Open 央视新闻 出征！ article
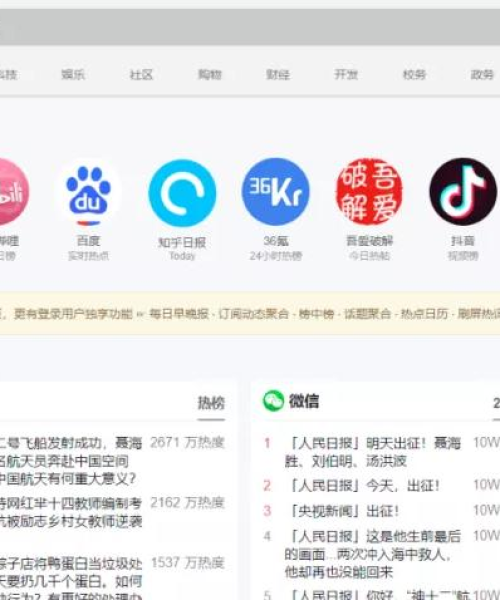Viewport: 500px width, 600px height. (342, 511)
